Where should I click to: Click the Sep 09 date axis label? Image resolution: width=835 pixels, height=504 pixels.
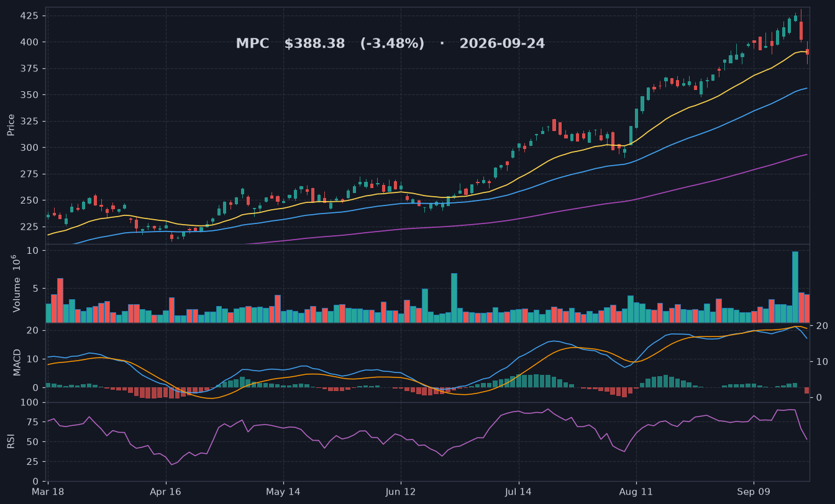point(754,492)
